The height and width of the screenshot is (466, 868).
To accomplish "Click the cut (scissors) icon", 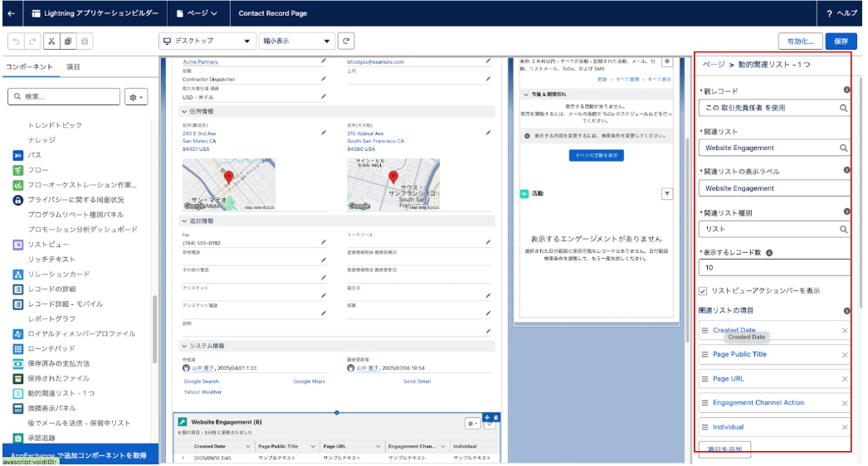I will tap(51, 41).
